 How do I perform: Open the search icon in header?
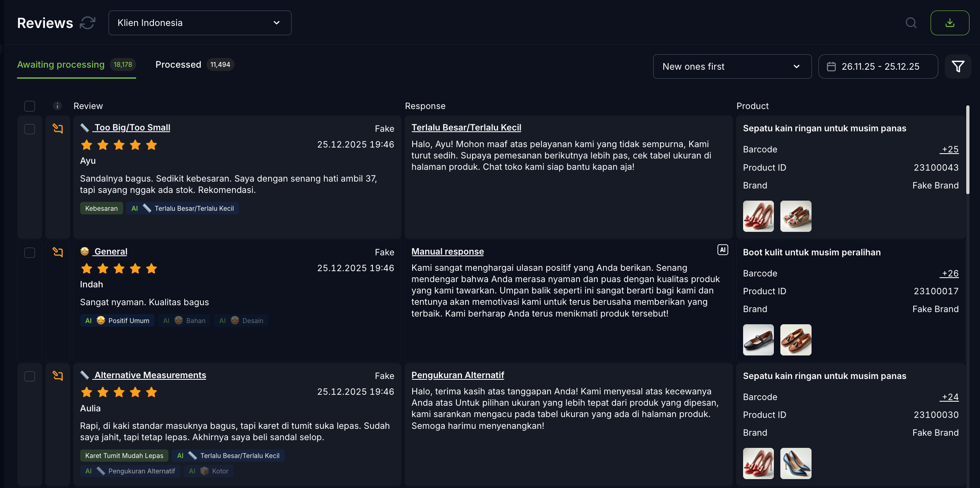click(x=911, y=23)
